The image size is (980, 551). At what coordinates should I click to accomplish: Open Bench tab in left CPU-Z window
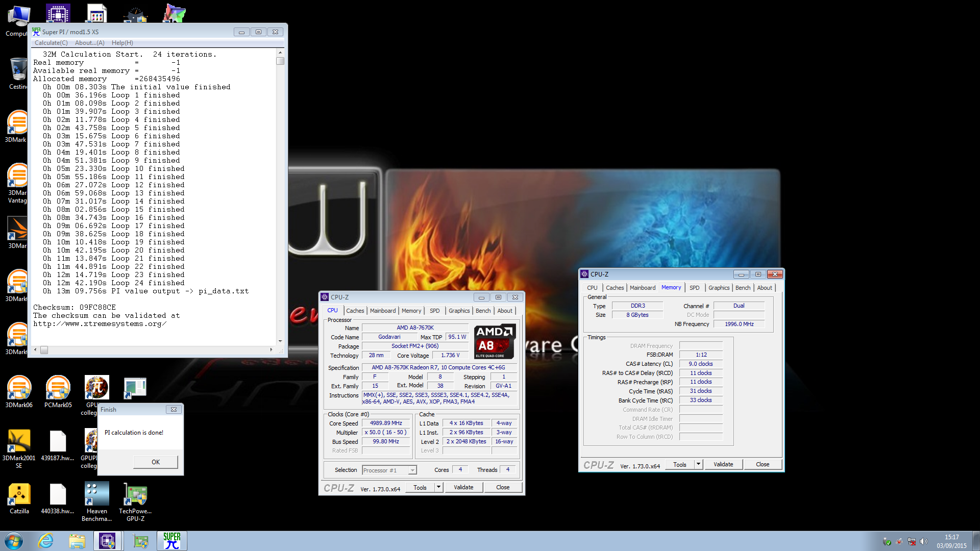pos(483,311)
